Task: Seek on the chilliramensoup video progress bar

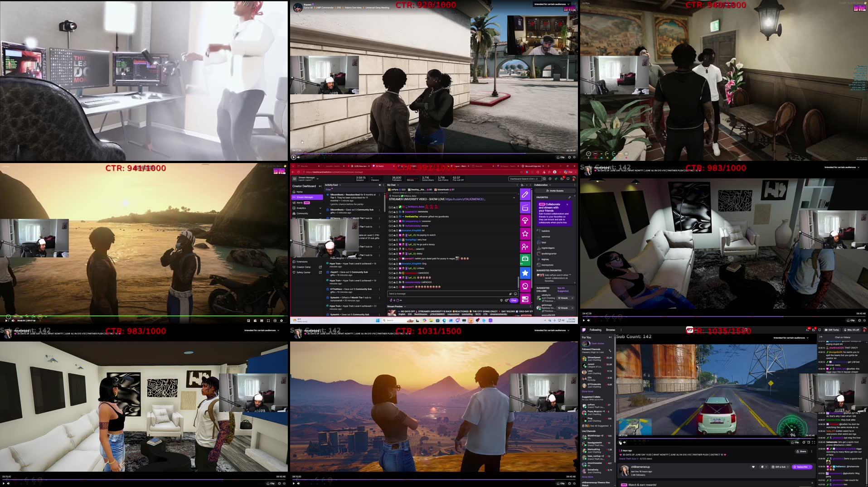Action: tap(716, 438)
